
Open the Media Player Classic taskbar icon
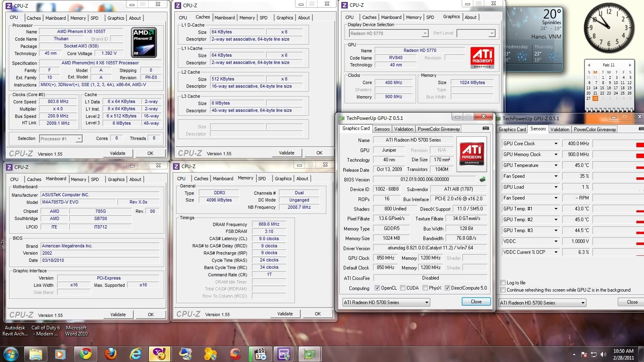pyautogui.click(x=260, y=354)
